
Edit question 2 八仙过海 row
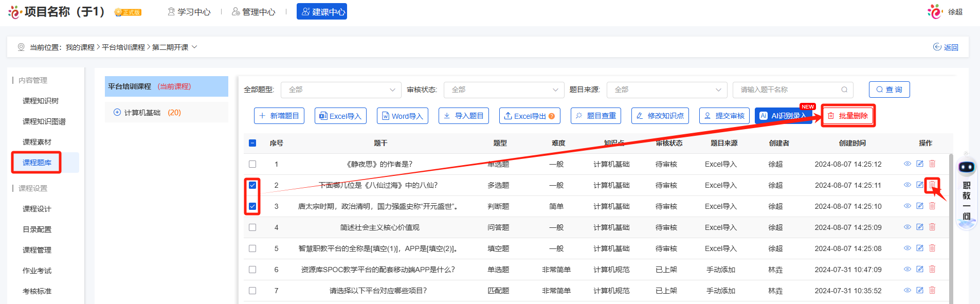[920, 185]
